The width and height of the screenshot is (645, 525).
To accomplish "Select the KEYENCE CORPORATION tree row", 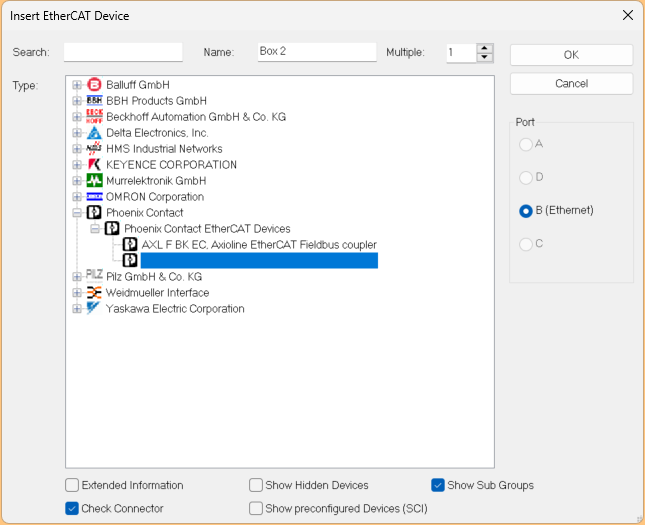I will (171, 165).
